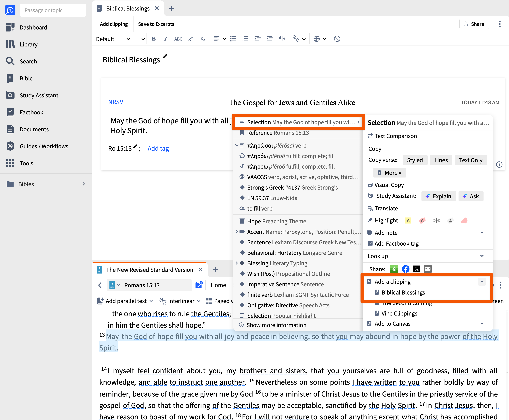Expand the Look up section

(482, 256)
